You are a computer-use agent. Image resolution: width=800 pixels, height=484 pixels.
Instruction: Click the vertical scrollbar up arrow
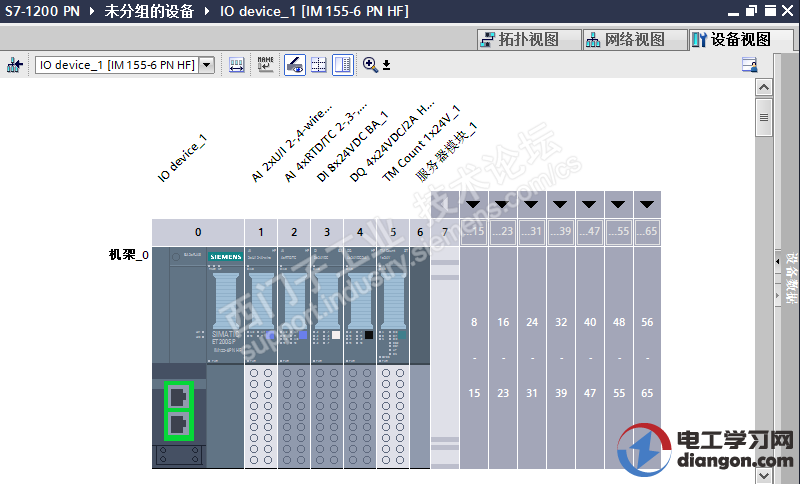coord(764,87)
